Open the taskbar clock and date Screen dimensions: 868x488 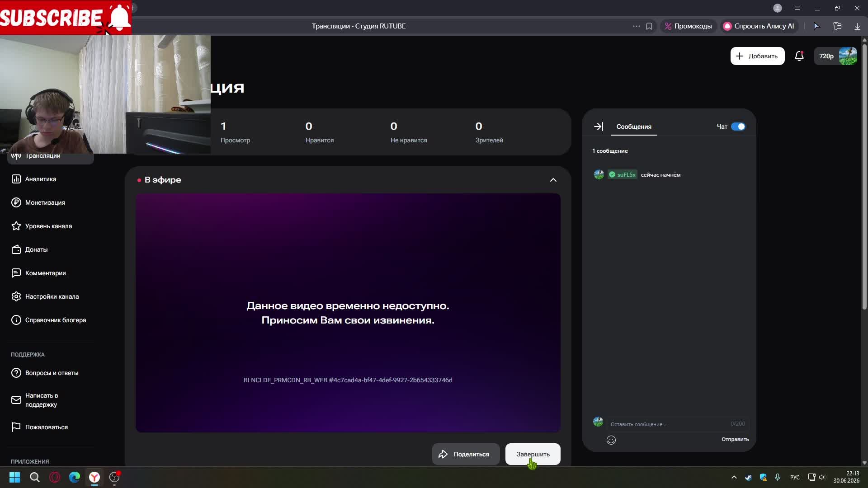click(846, 477)
